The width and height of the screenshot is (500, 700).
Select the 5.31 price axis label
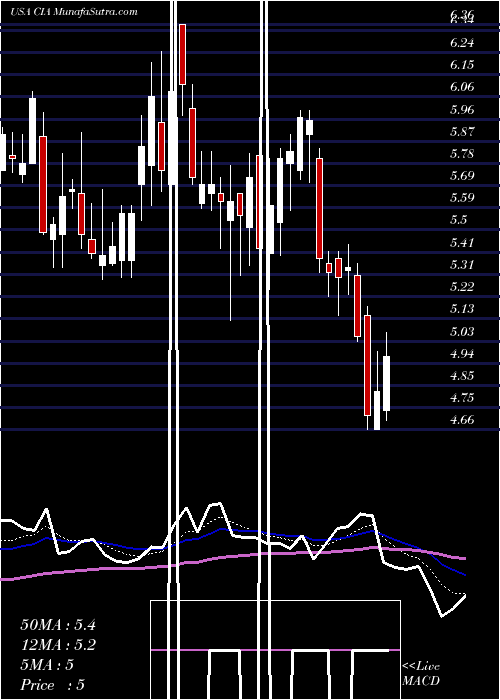pyautogui.click(x=462, y=265)
